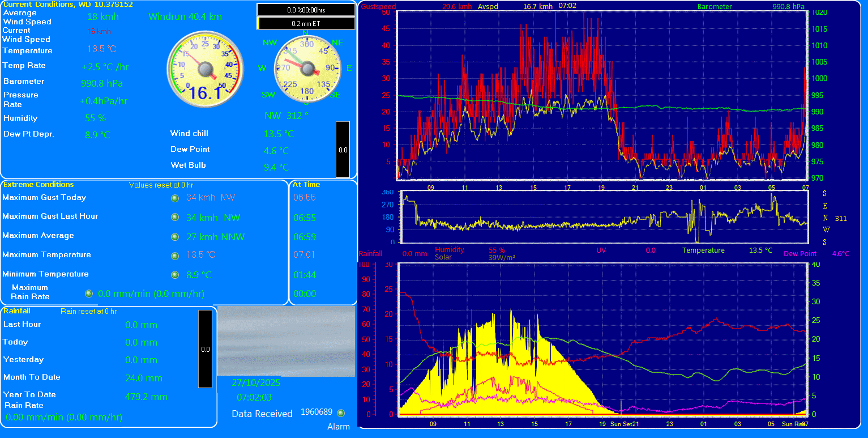868x438 pixels.
Task: Click the indicator light beside Maximum Average
Action: point(175,236)
